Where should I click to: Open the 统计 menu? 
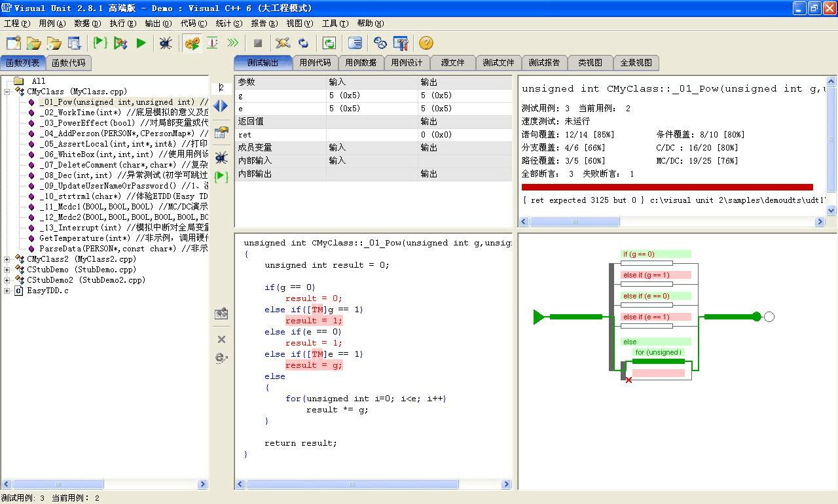[229, 23]
